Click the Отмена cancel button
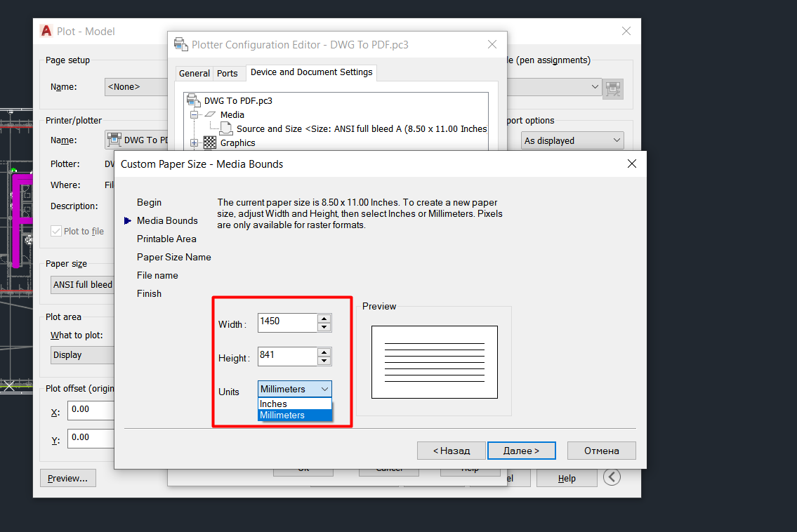The image size is (797, 532). click(x=601, y=451)
